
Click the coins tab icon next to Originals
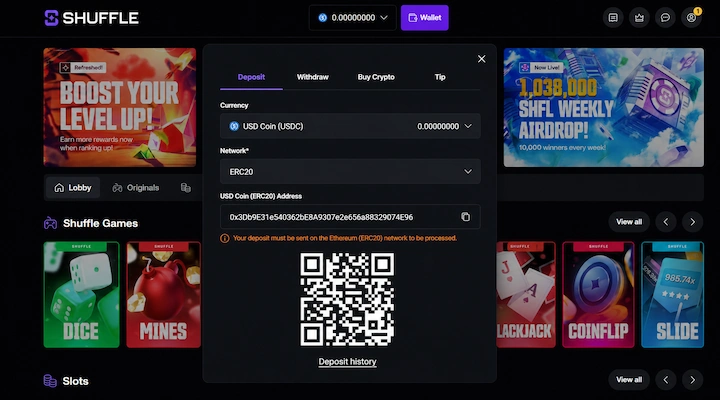(x=186, y=188)
